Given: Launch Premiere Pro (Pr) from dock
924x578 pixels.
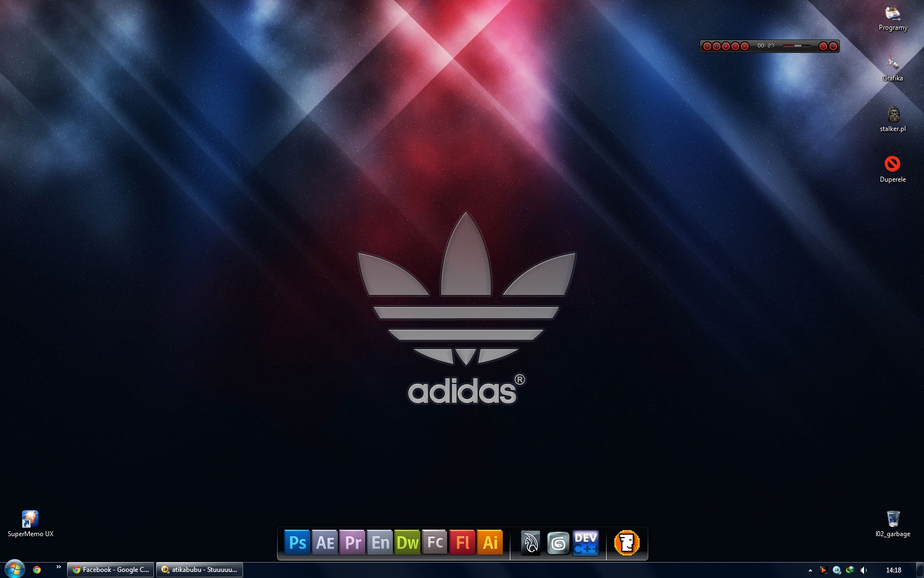Looking at the screenshot, I should coord(353,543).
